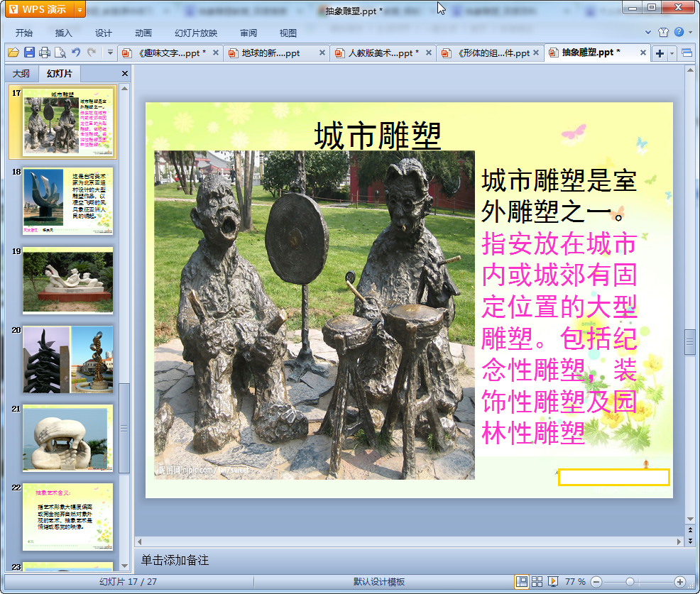700x594 pixels.
Task: Open the 审阅 ribbon tab
Action: [x=248, y=33]
